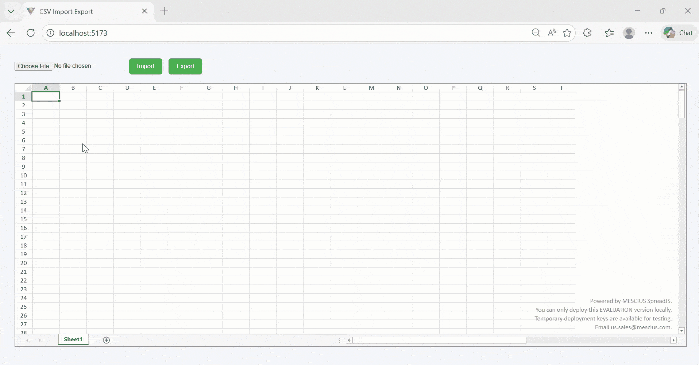Select row 20 header

[x=24, y=263]
